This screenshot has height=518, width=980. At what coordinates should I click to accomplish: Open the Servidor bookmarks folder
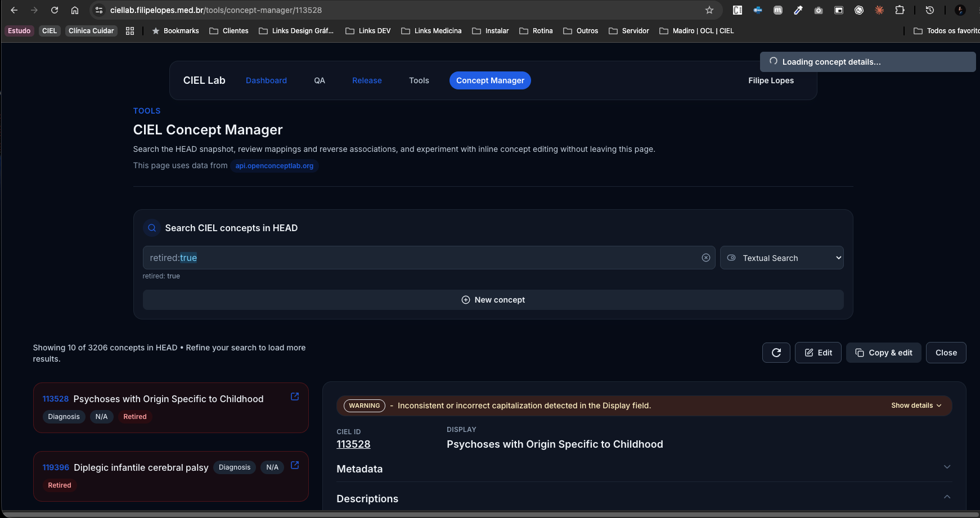click(x=629, y=31)
